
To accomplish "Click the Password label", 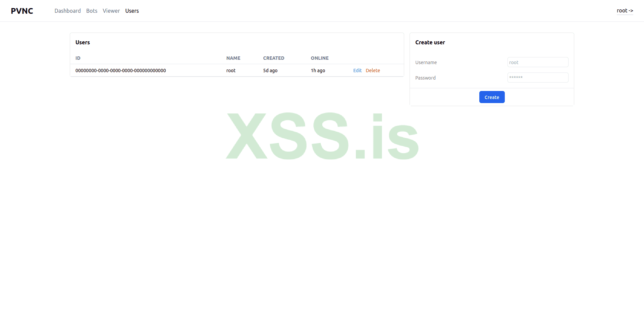I will 425,78.
